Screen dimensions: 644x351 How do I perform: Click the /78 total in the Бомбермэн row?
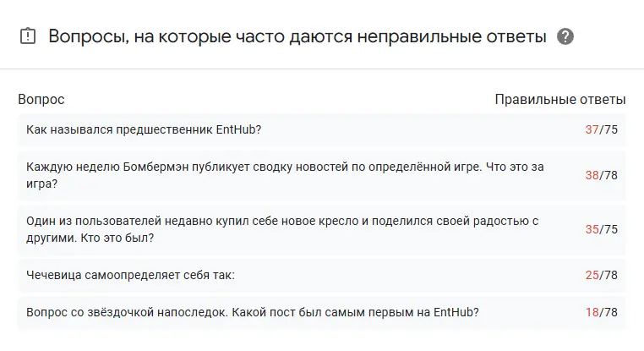click(609, 175)
